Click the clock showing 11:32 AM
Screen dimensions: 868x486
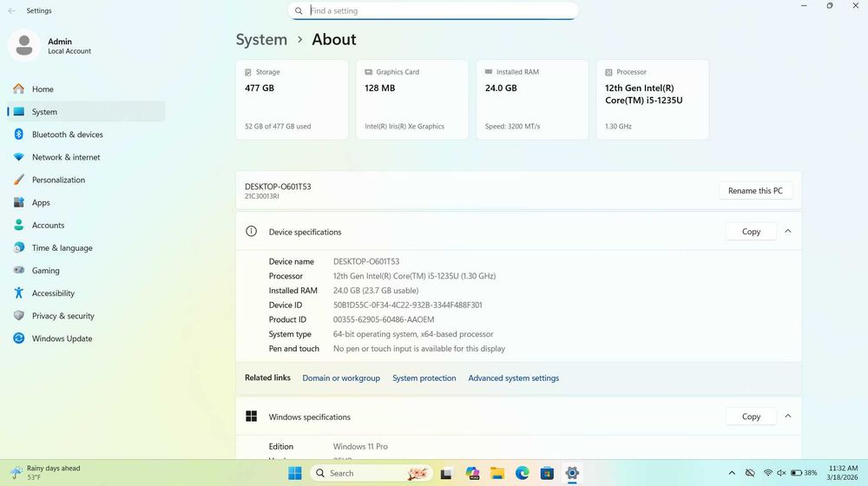pyautogui.click(x=843, y=472)
